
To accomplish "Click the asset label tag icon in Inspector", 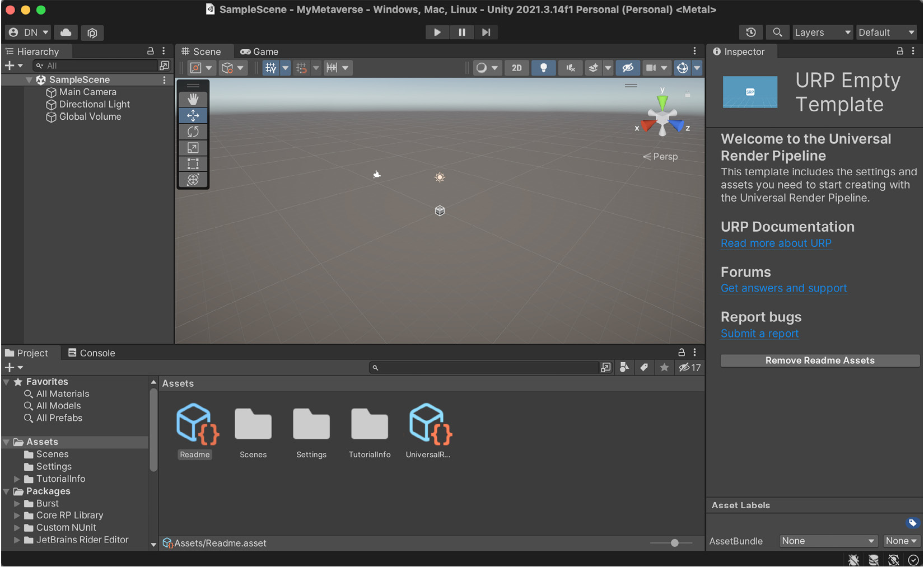I will (913, 523).
